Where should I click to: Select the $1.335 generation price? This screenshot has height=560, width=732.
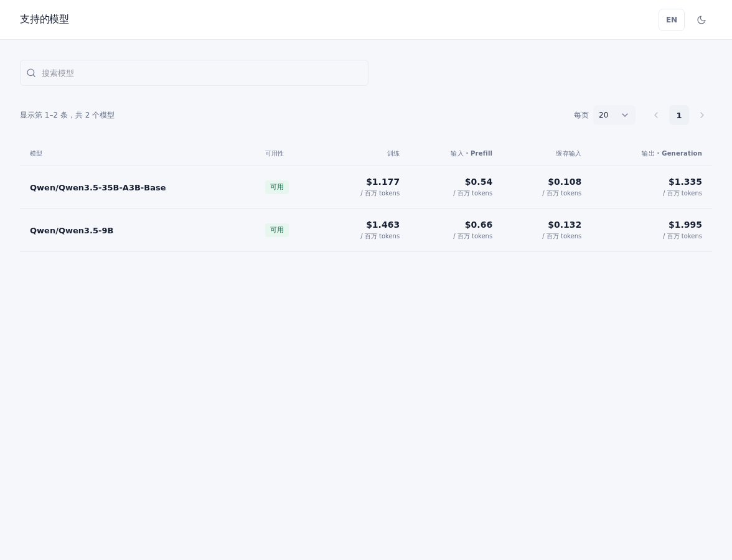click(685, 182)
